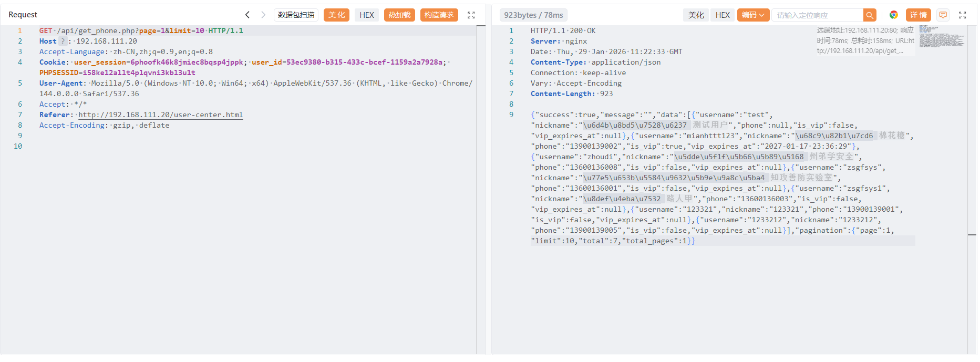Click 构造请求 build request button
The height and width of the screenshot is (362, 980).
tap(439, 15)
